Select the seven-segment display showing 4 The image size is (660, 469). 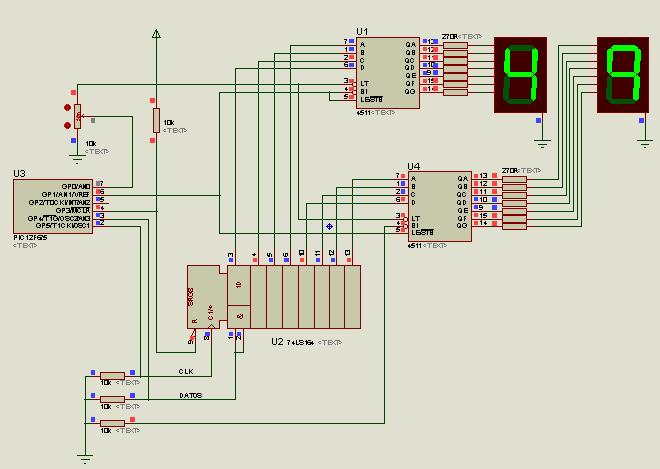click(x=520, y=75)
